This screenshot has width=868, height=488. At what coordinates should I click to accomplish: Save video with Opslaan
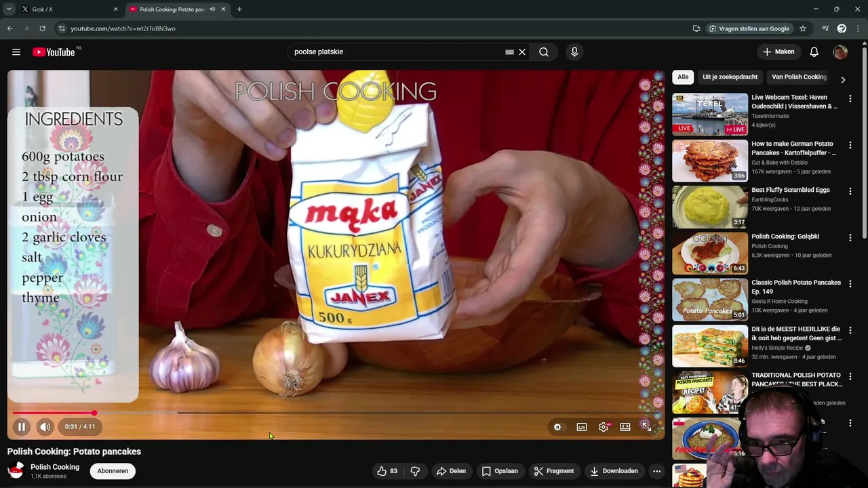click(x=500, y=471)
